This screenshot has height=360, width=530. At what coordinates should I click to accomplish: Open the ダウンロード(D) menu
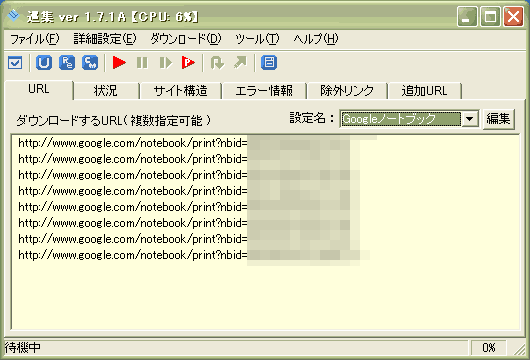pyautogui.click(x=186, y=39)
